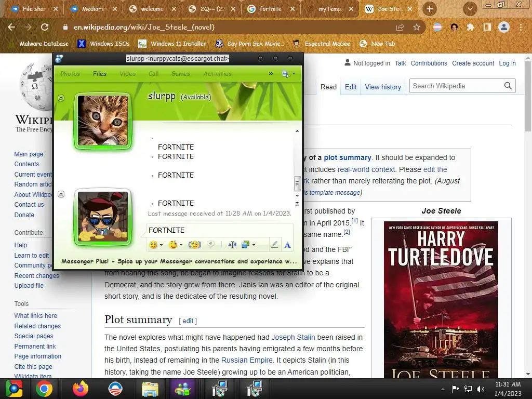Bookmark this page with the star icon
The width and height of the screenshot is (532, 399).
(417, 28)
